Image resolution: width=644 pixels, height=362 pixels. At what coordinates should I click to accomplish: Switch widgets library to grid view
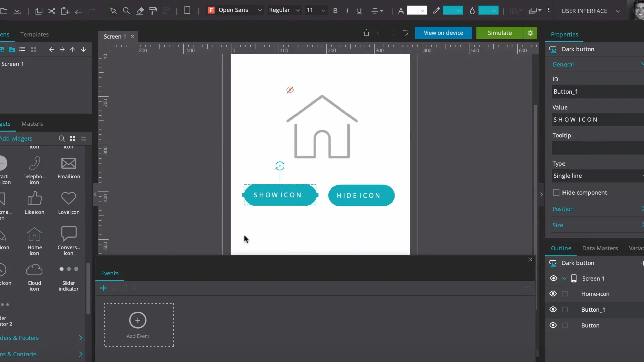click(72, 138)
